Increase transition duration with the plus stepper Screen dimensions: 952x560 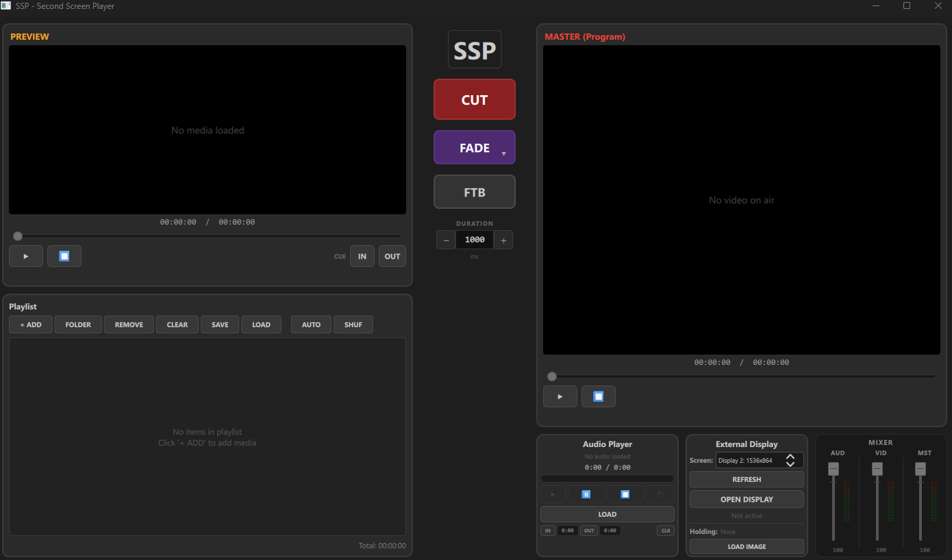click(x=503, y=240)
